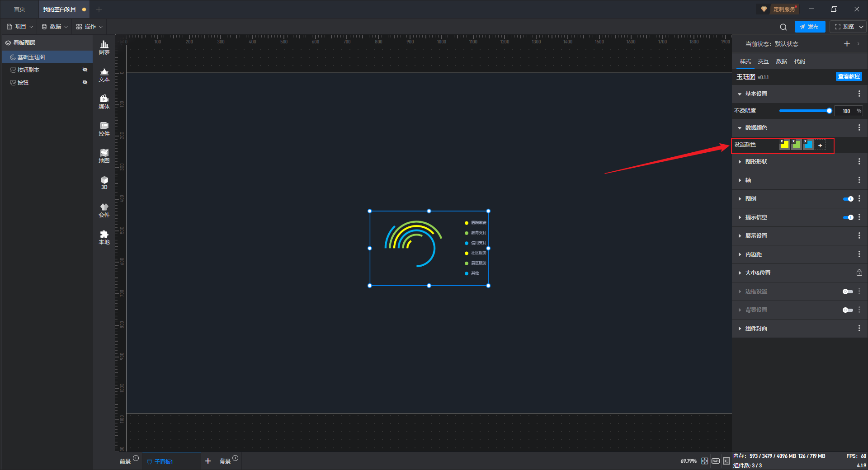This screenshot has width=868, height=470.
Task: Enable the 边框设置 border switch
Action: coord(848,291)
